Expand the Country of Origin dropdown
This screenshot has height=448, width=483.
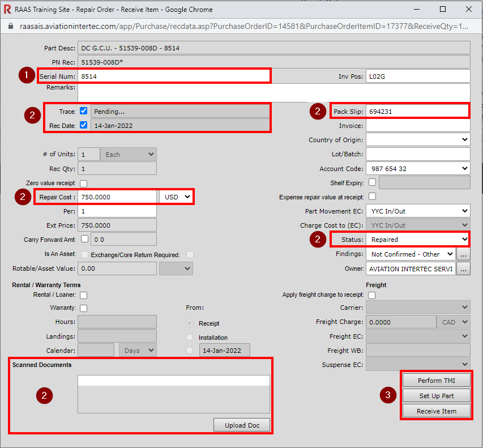[x=417, y=140]
